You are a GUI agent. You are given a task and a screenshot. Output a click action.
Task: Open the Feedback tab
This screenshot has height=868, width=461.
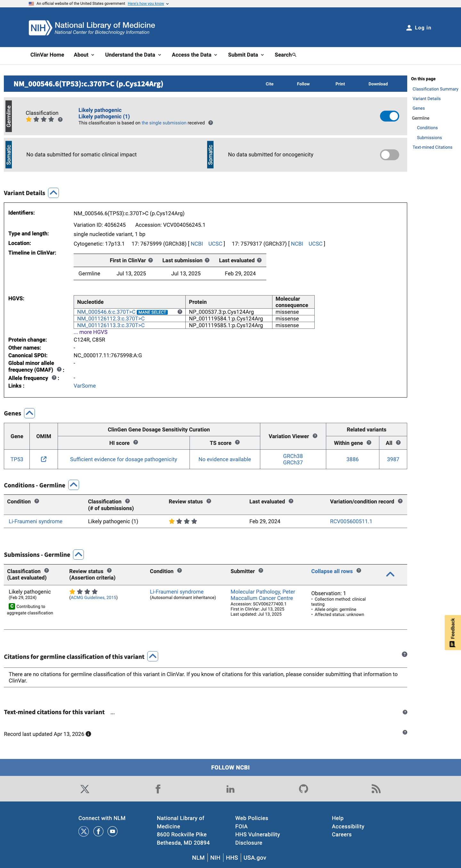pyautogui.click(x=453, y=633)
